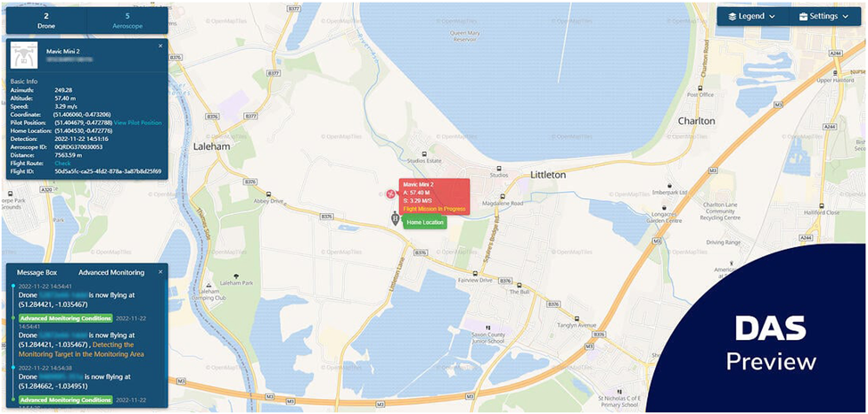Open the Settings dropdown menu
The image size is (868, 414).
click(824, 17)
